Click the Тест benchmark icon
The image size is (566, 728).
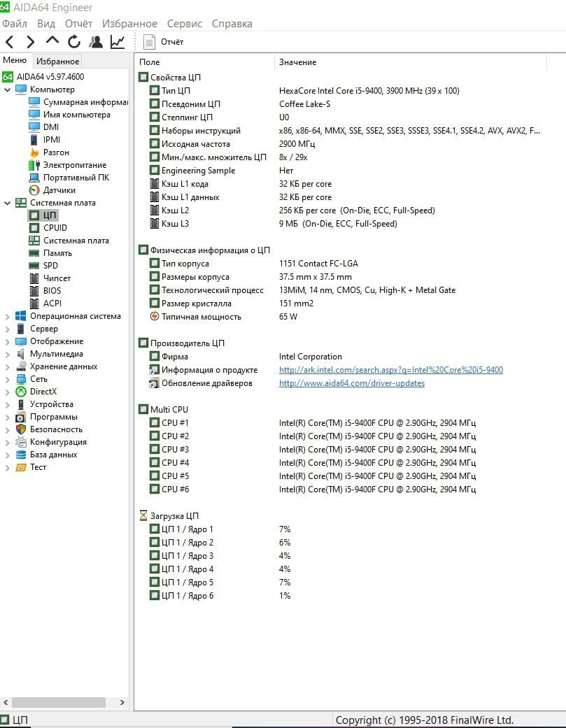point(21,468)
